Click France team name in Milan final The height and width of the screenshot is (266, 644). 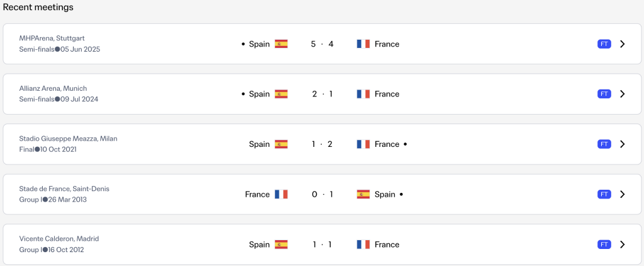(x=387, y=144)
